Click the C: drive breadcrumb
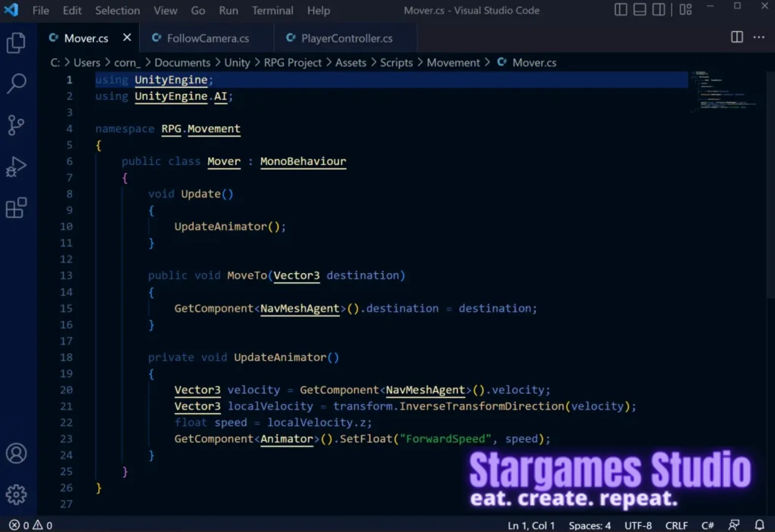Image resolution: width=775 pixels, height=532 pixels. click(55, 63)
